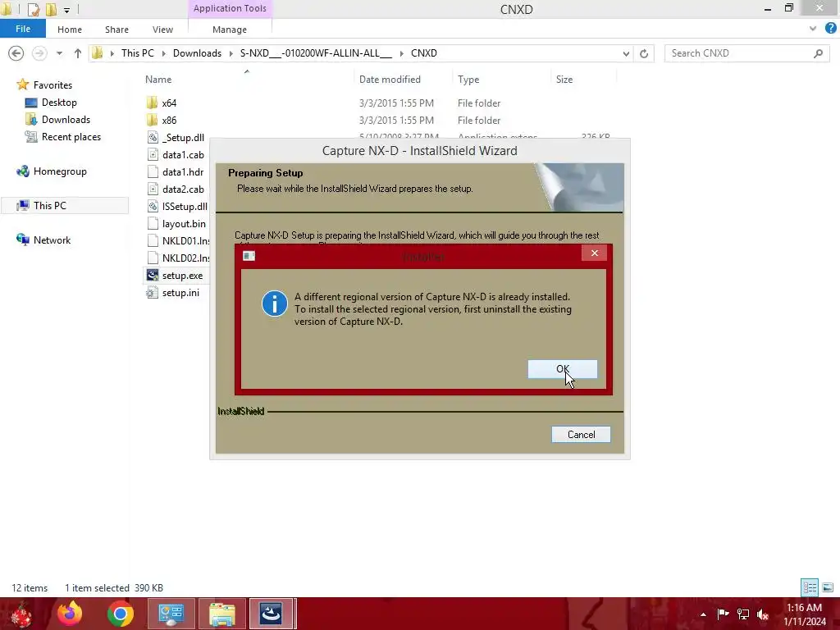Select the NKLD02 file

click(177, 258)
